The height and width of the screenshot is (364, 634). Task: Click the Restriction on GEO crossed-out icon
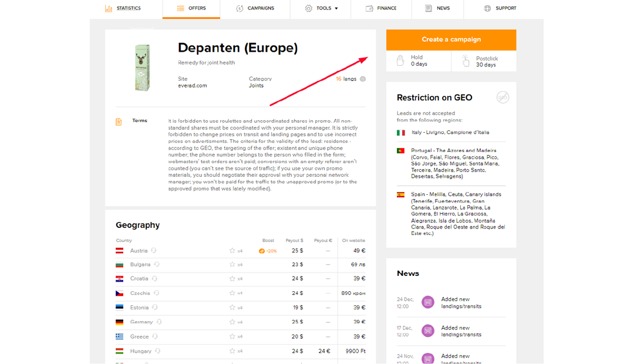[503, 97]
